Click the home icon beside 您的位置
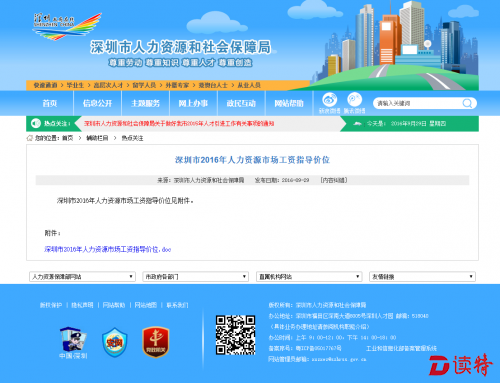This screenshot has height=383, width=500. (x=30, y=138)
